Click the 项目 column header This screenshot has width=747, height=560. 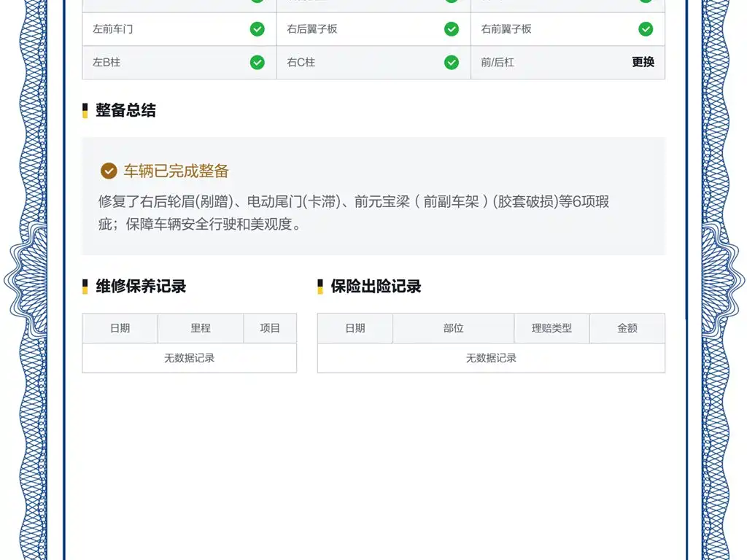coord(270,328)
